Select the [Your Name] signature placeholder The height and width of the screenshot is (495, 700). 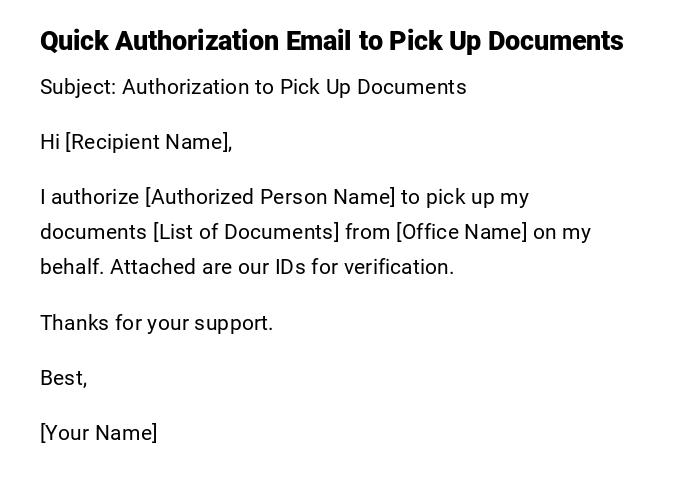98,433
